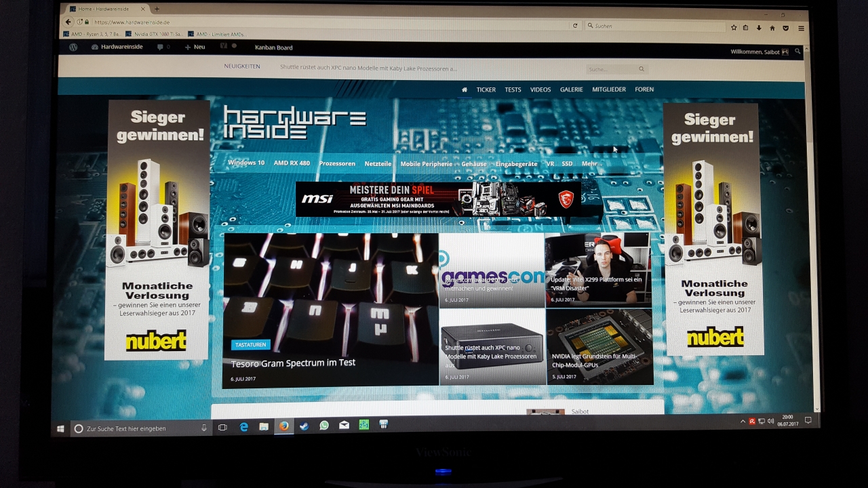The height and width of the screenshot is (488, 868).
Task: Click the Firefox 'Suchen' search field
Action: click(654, 26)
